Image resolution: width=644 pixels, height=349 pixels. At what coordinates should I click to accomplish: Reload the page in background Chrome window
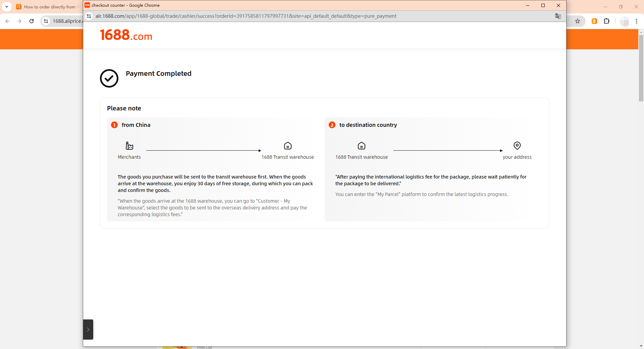(32, 21)
